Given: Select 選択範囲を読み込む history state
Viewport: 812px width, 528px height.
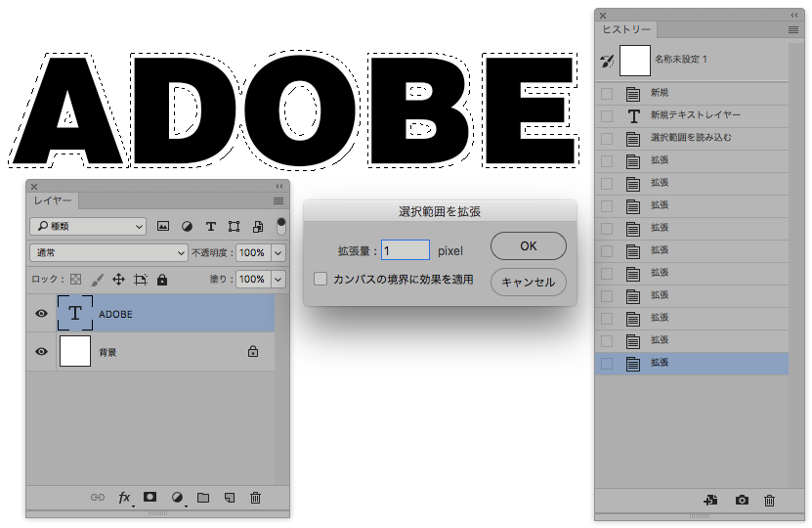Looking at the screenshot, I should click(692, 138).
